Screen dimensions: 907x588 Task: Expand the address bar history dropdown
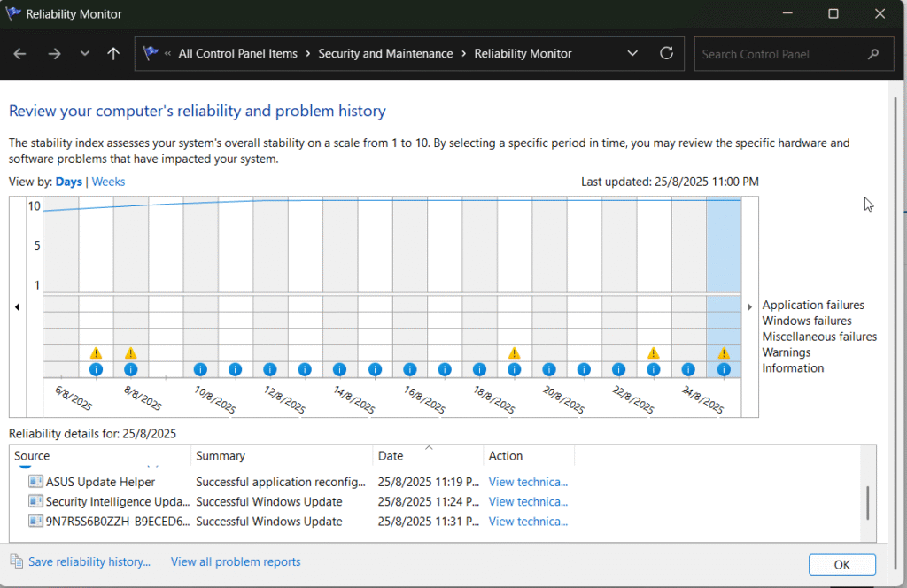click(632, 54)
